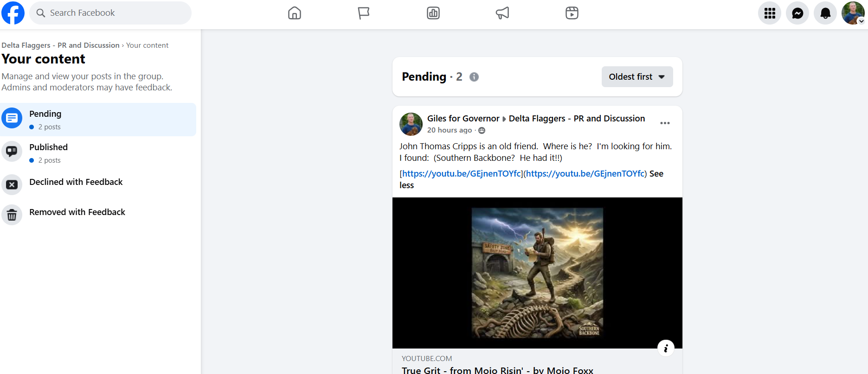868x374 pixels.
Task: Click the Facebook logo icon
Action: click(13, 13)
